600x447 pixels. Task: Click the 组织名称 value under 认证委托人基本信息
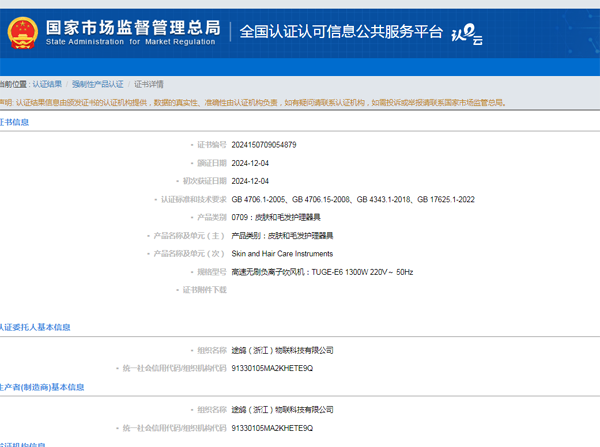point(282,350)
